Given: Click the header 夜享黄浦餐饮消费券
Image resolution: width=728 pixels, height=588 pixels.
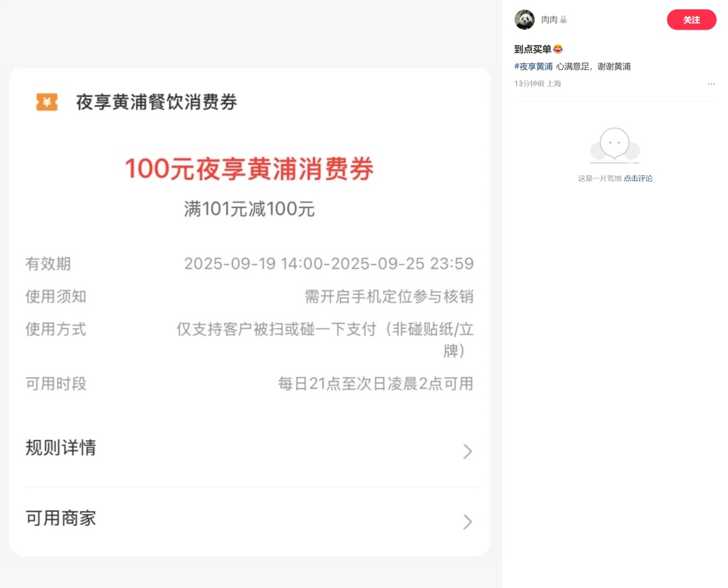Looking at the screenshot, I should coord(156,102).
